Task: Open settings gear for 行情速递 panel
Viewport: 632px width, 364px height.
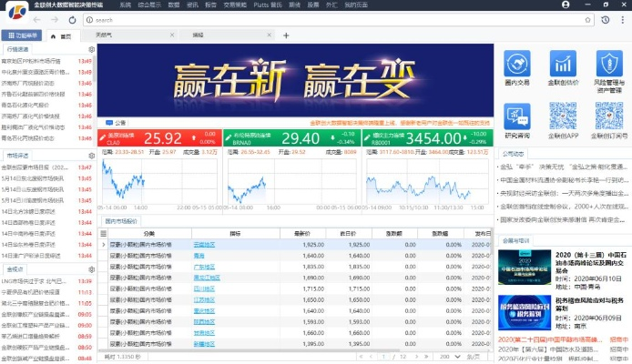Action: click(91, 48)
